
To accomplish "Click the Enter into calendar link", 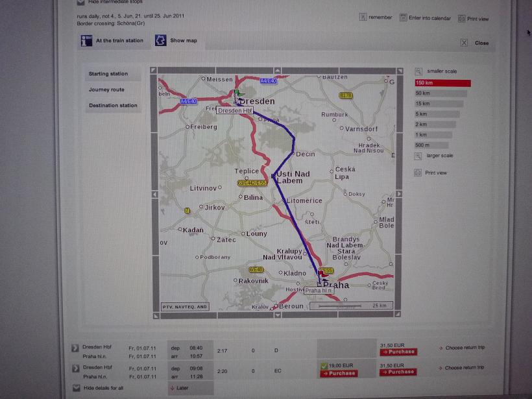I will tap(430, 18).
